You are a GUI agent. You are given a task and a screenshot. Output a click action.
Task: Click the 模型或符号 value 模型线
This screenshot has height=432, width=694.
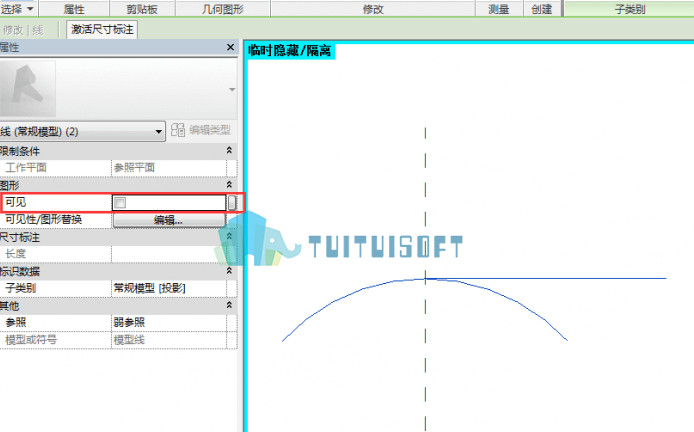(x=169, y=340)
